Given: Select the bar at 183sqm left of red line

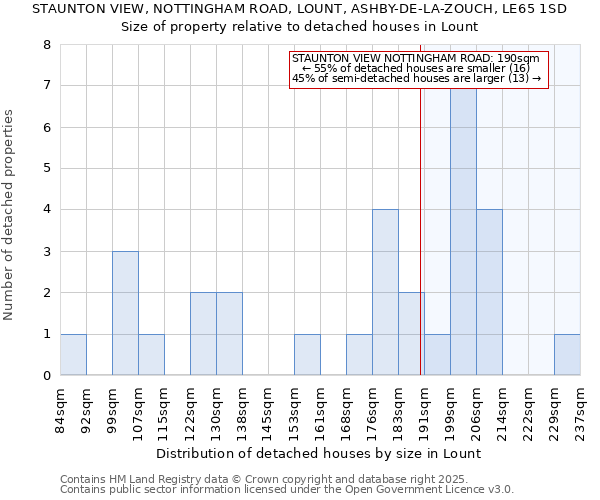Looking at the screenshot, I should click(x=410, y=334).
